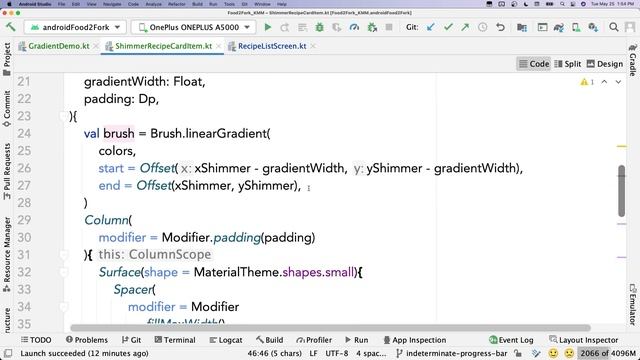Open the Logcat tool window
640x360 pixels.
point(226,340)
